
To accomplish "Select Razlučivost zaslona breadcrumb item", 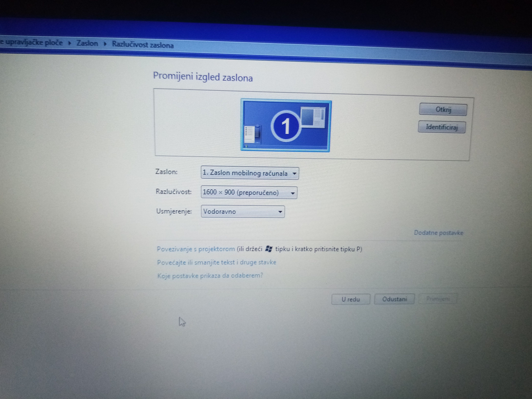I will [x=143, y=45].
